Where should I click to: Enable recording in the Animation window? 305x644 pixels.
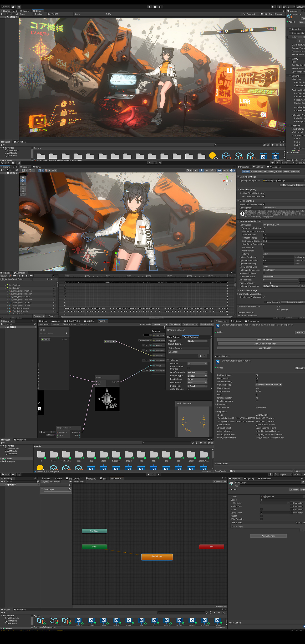(x=10, y=276)
